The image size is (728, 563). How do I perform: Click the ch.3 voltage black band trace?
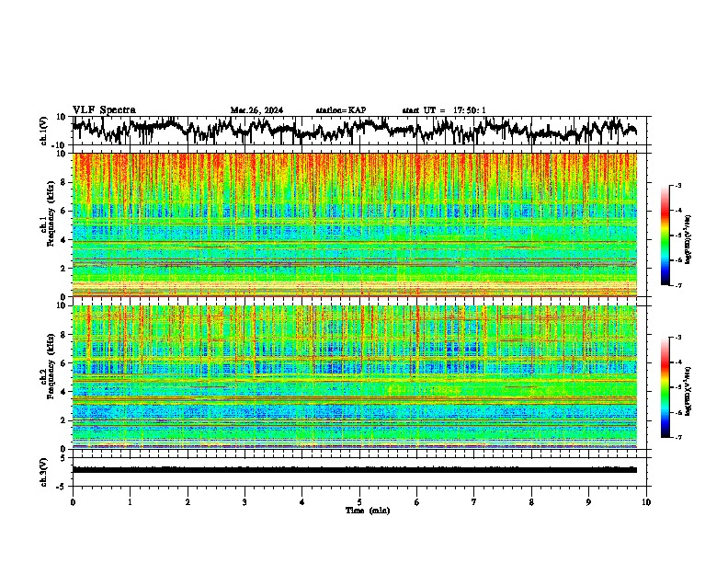[x=354, y=470]
